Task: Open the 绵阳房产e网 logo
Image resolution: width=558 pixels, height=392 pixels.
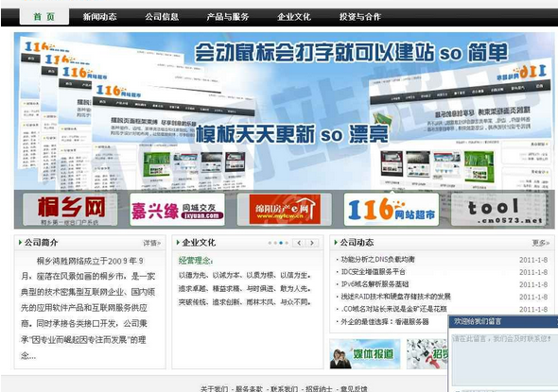Action: [x=285, y=210]
